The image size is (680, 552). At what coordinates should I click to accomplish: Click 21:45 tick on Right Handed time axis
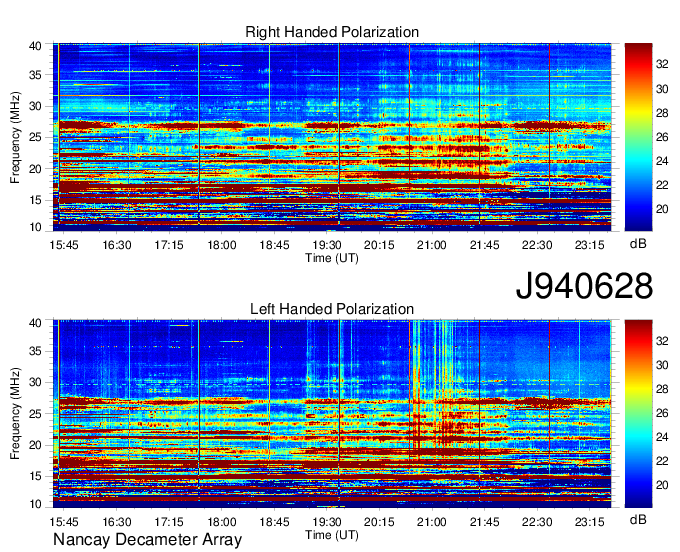pos(484,245)
